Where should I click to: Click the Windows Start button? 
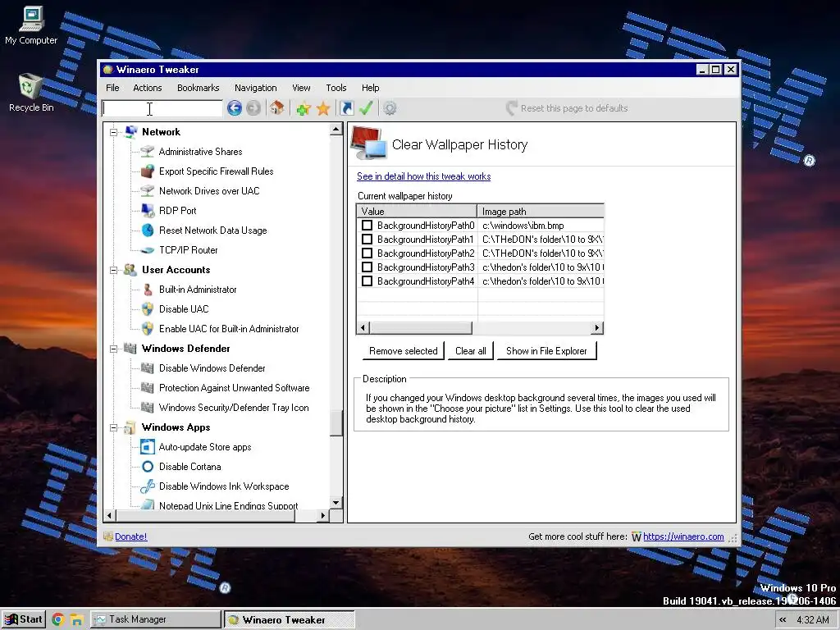pyautogui.click(x=23, y=619)
